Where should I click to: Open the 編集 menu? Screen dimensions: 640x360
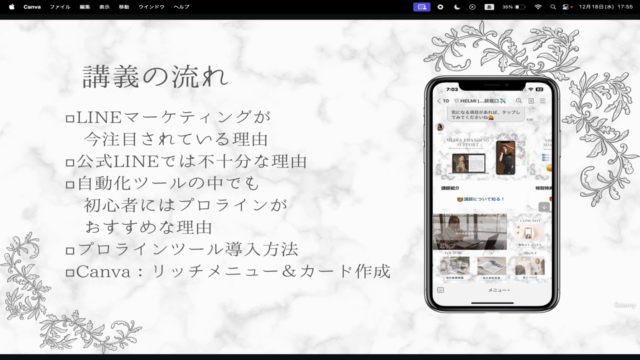pos(84,7)
